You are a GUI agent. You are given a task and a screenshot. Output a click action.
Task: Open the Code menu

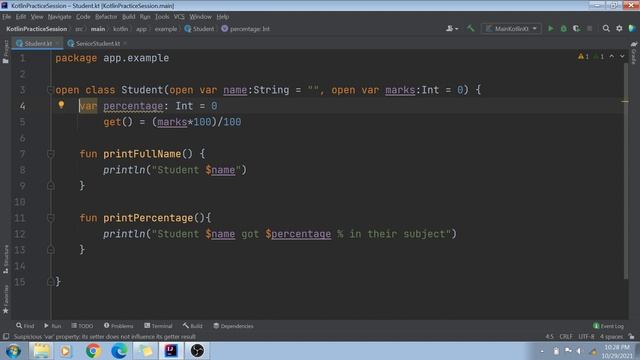(83, 17)
